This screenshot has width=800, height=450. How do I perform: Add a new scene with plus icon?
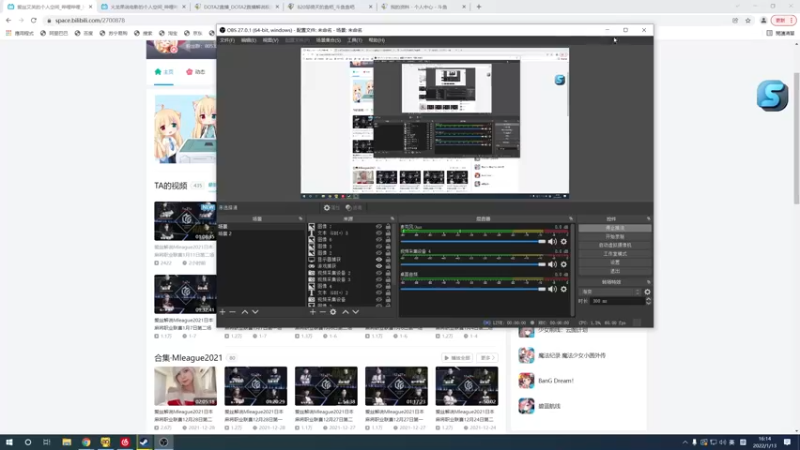(x=222, y=312)
